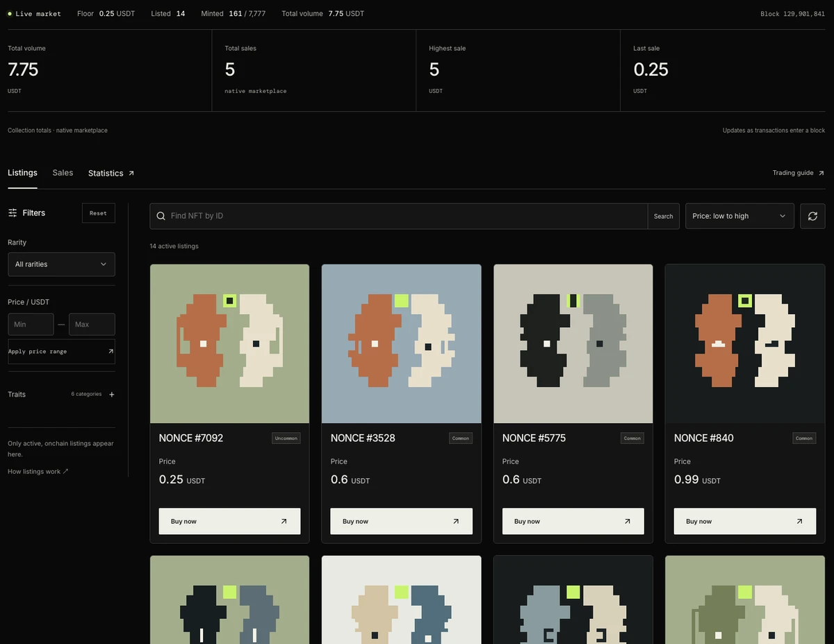Click arrow icon next to Statistics tab
834x644 pixels.
[131, 173]
